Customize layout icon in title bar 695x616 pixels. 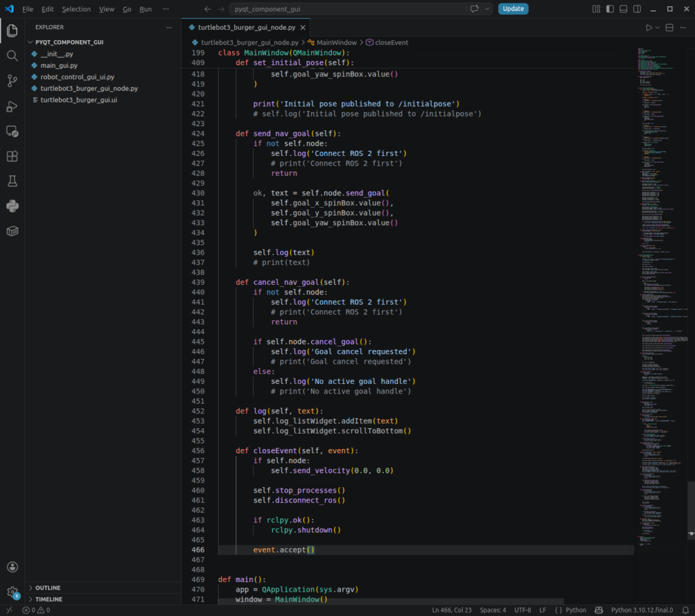coord(596,9)
